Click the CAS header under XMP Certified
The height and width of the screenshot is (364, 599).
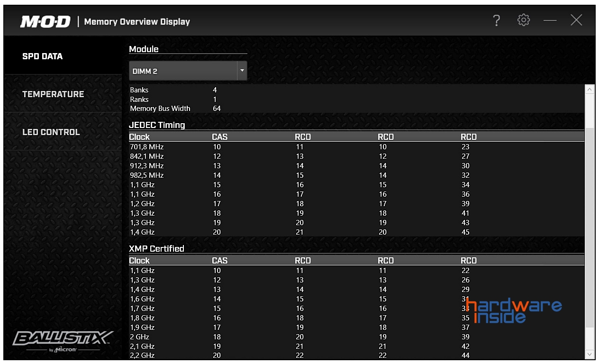pos(219,261)
